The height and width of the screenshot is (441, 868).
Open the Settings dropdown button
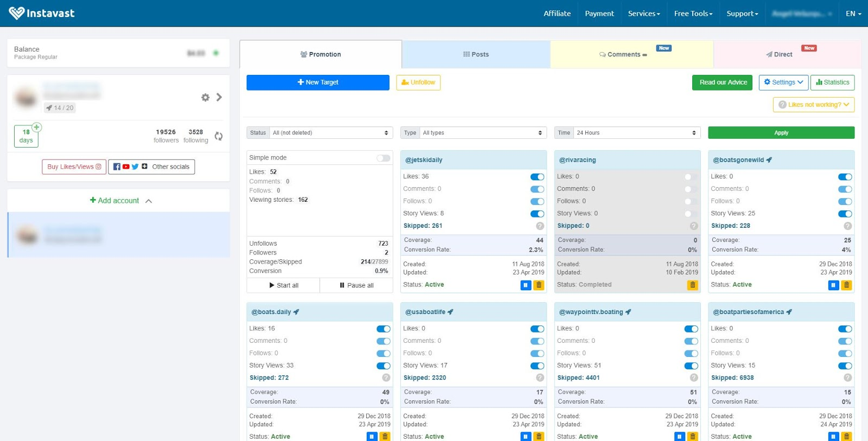(784, 82)
